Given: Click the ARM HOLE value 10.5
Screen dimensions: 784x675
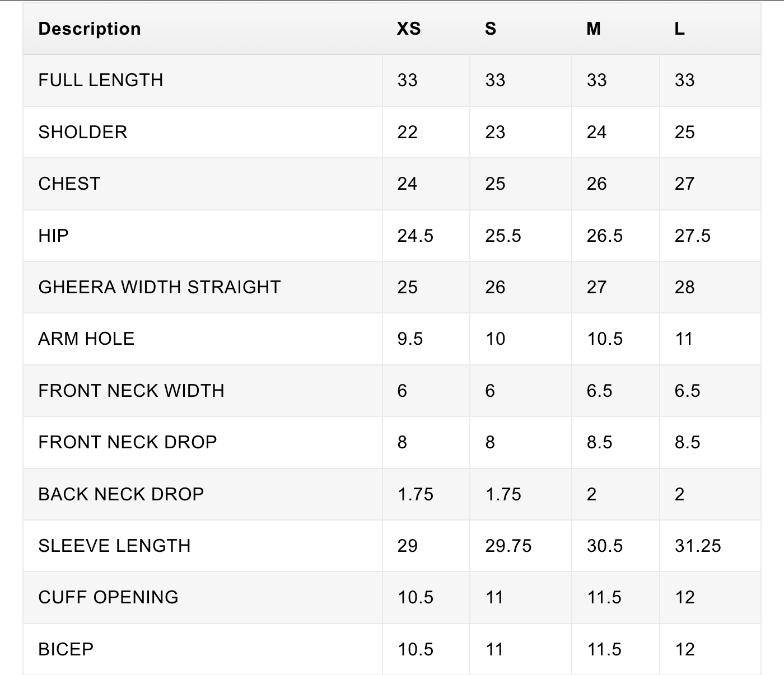Looking at the screenshot, I should coord(605,339).
